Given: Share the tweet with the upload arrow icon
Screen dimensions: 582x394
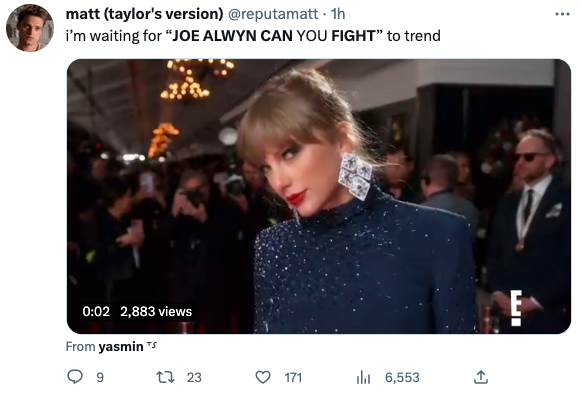Looking at the screenshot, I should [481, 377].
